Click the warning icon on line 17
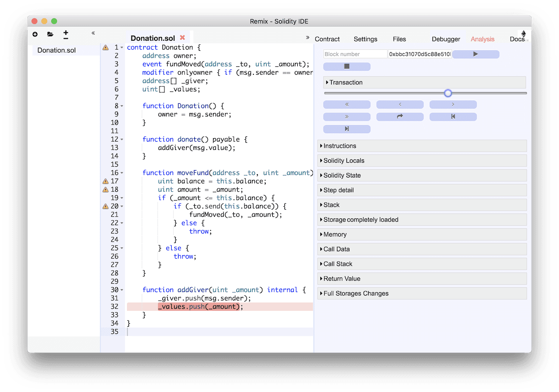Image resolution: width=559 pixels, height=392 pixels. 105,181
